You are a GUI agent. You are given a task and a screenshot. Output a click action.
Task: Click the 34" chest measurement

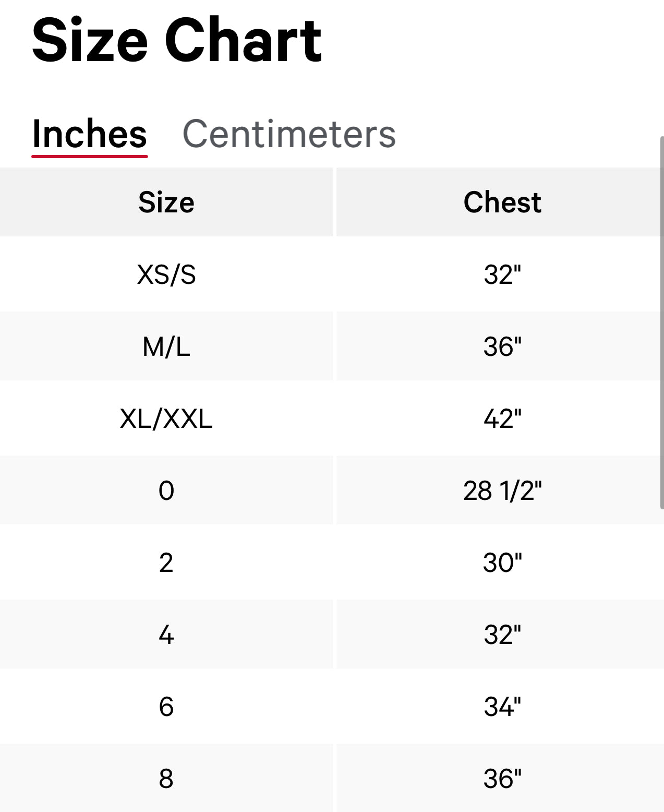tap(502, 707)
